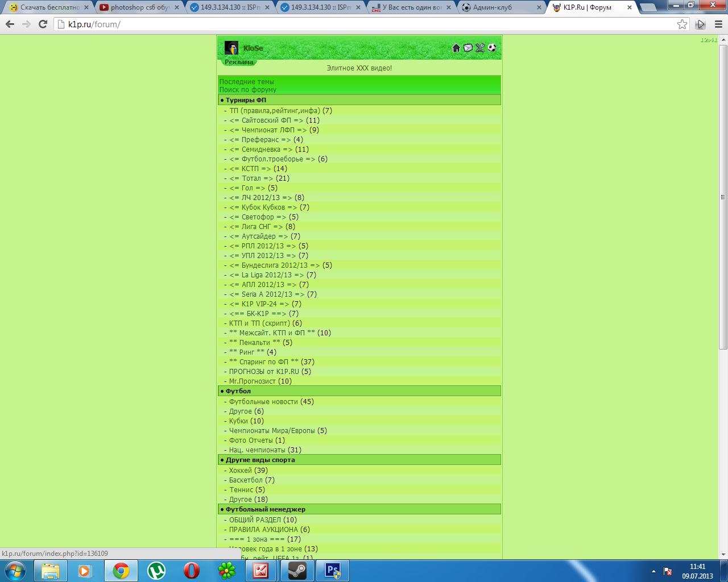Open the Chrome menu icon

tap(718, 24)
